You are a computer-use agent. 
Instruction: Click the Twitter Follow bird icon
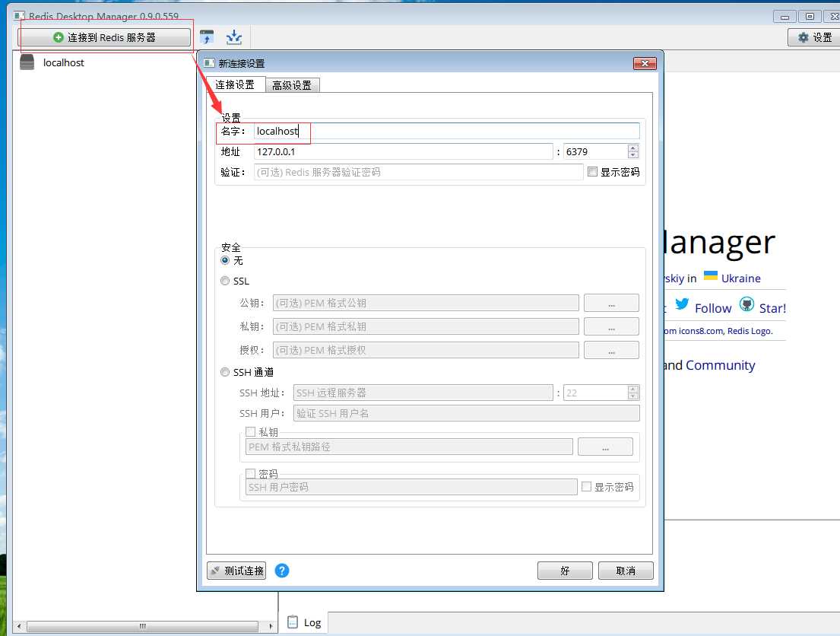[682, 304]
